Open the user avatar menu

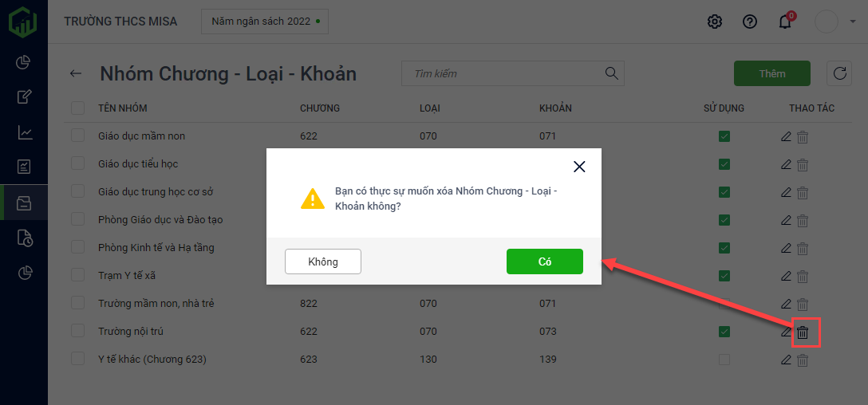click(826, 22)
